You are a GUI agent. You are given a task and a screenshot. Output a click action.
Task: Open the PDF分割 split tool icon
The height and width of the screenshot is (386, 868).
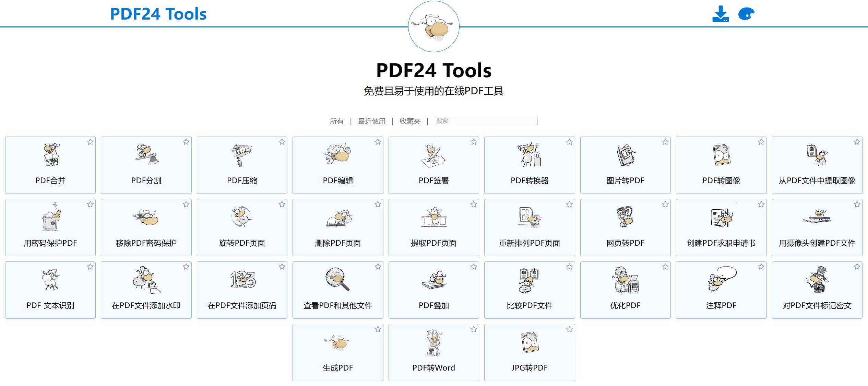[x=147, y=154]
